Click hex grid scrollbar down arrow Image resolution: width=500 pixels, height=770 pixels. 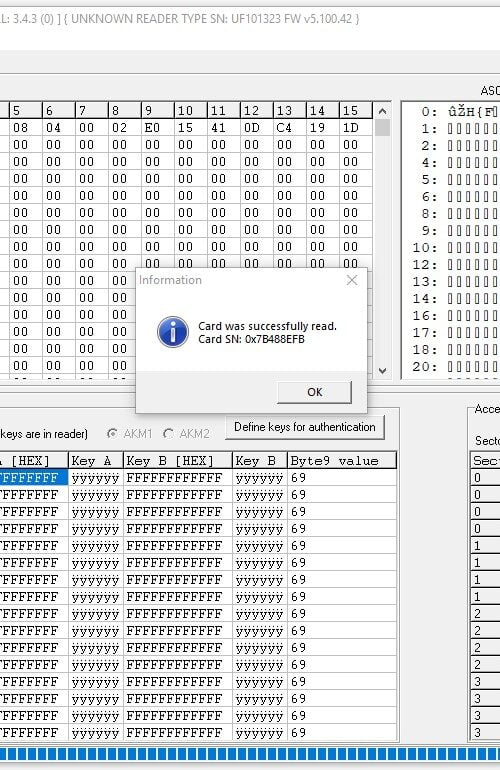coord(382,371)
